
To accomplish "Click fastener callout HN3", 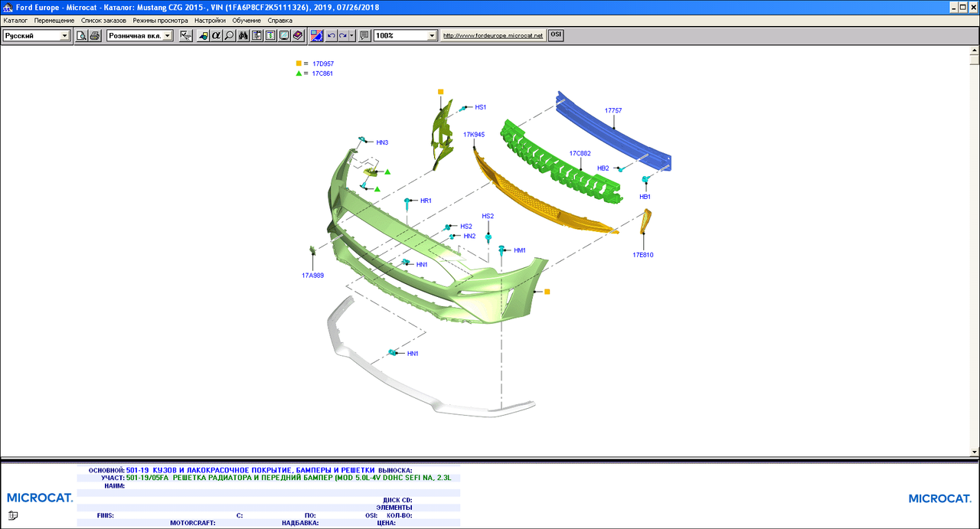I will pyautogui.click(x=382, y=142).
